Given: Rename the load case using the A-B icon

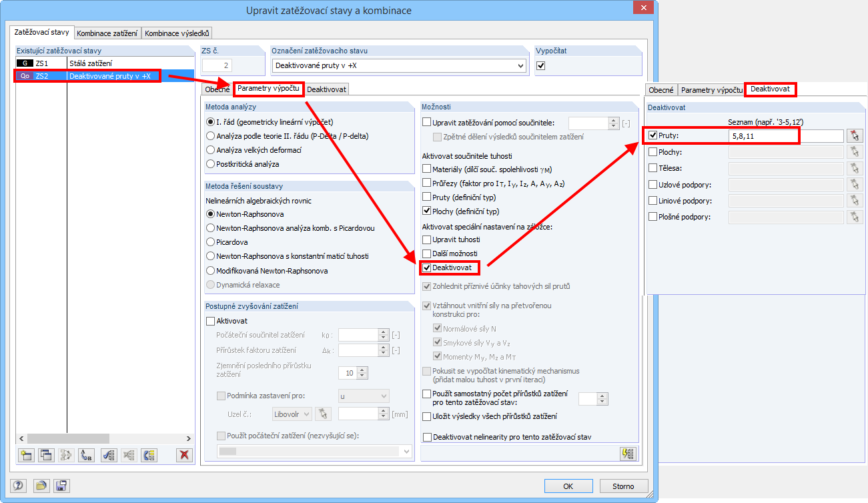Looking at the screenshot, I should click(x=85, y=455).
